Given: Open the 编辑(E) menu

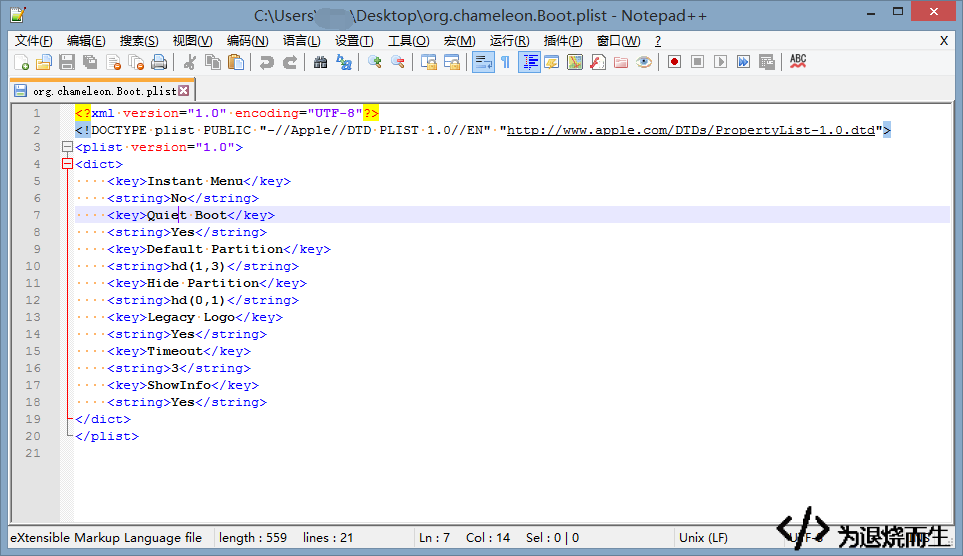Looking at the screenshot, I should click(86, 41).
